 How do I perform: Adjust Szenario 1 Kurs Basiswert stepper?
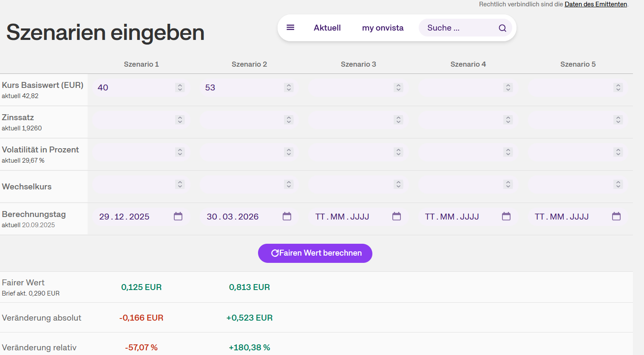(x=180, y=87)
